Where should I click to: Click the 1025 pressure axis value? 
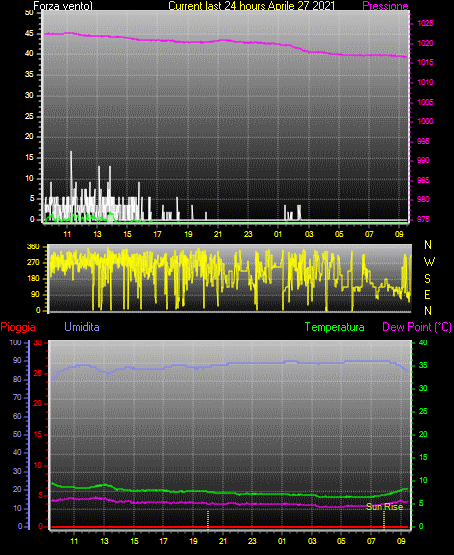425,23
